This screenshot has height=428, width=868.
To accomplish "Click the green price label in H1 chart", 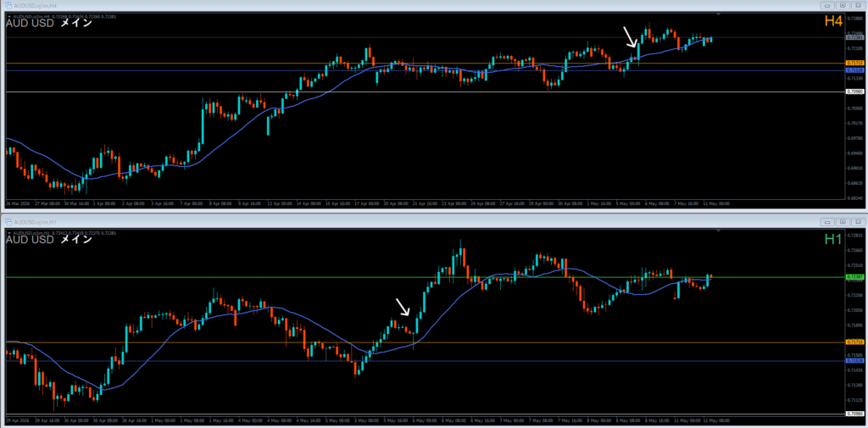I will coord(855,276).
